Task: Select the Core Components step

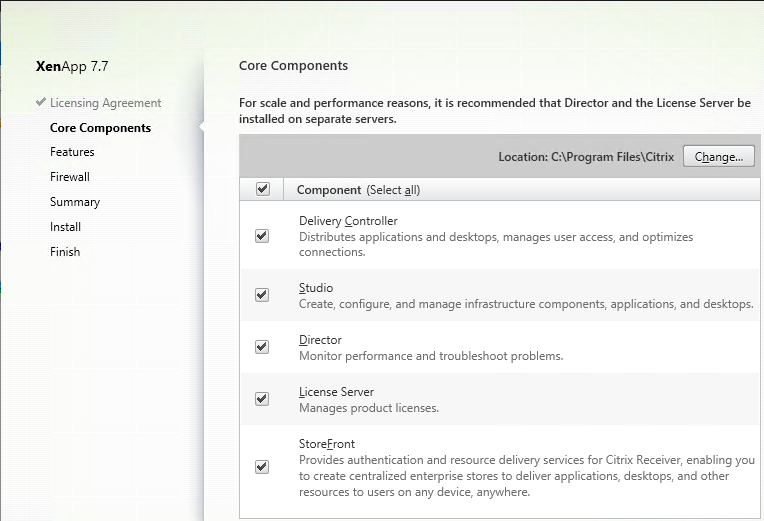Action: point(100,128)
